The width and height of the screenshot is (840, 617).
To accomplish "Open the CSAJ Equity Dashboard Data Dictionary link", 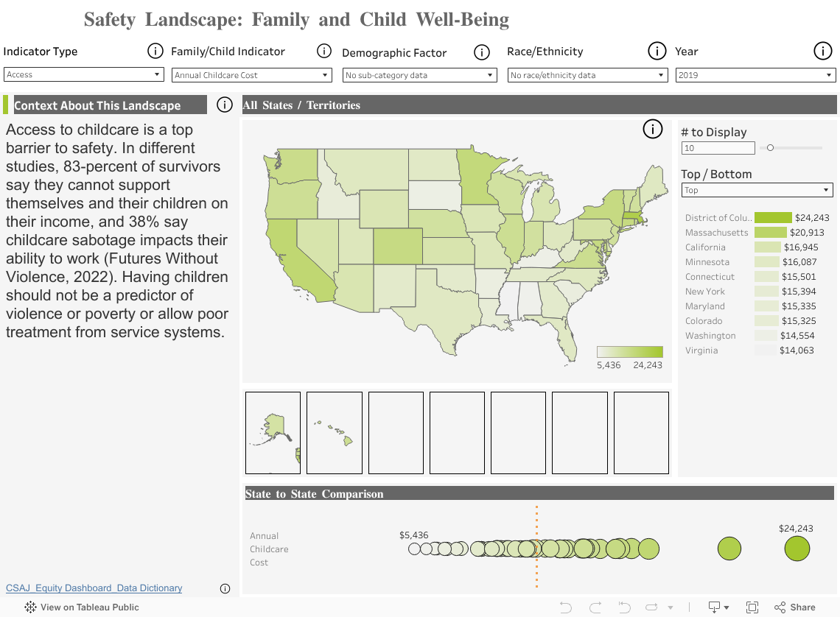I will point(94,588).
